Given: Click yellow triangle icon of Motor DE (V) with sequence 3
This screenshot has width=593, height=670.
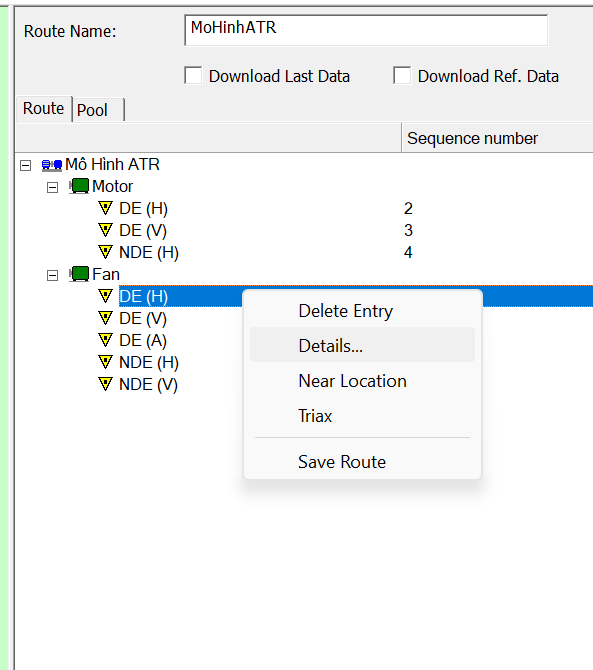Looking at the screenshot, I should 105,230.
